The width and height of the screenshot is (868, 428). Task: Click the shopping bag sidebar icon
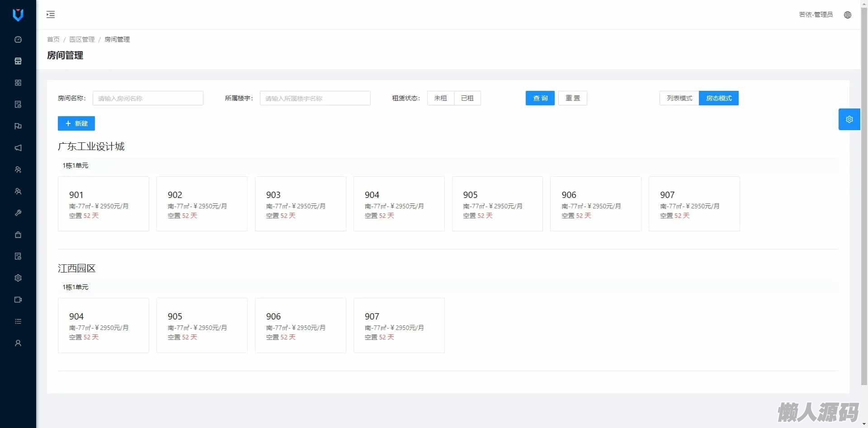[x=18, y=235]
